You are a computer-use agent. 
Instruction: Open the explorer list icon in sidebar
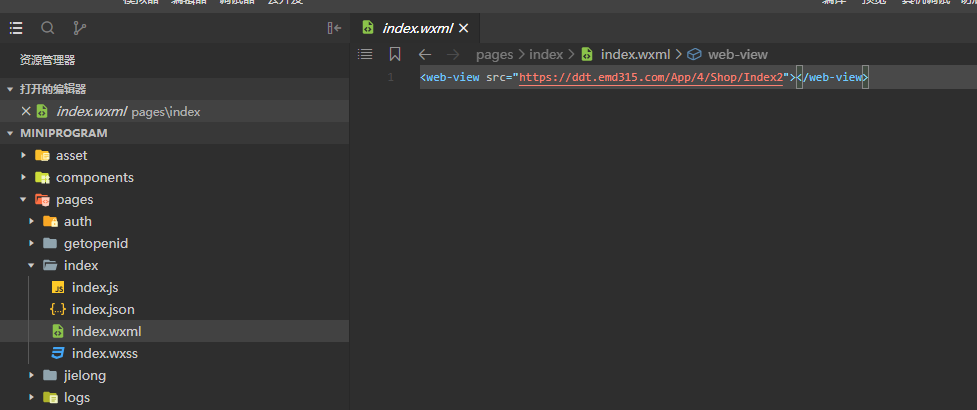point(16,28)
